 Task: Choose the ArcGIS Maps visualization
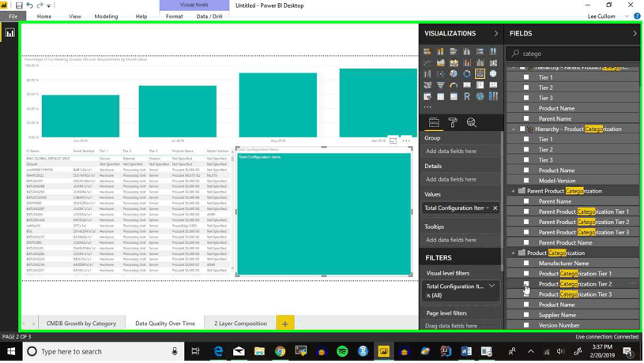coord(480,97)
